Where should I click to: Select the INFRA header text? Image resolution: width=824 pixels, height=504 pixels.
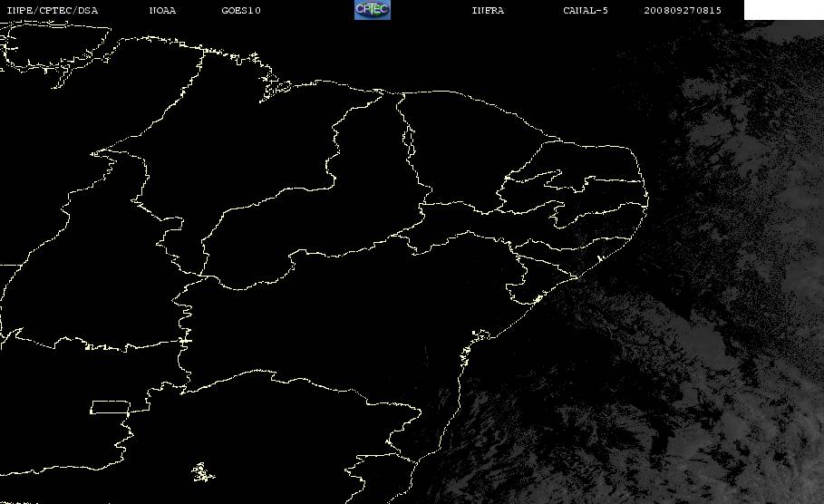[x=488, y=10]
